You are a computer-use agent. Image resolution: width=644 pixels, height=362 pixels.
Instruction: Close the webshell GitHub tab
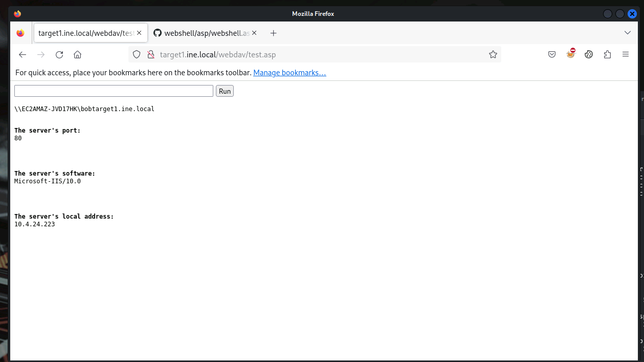254,33
